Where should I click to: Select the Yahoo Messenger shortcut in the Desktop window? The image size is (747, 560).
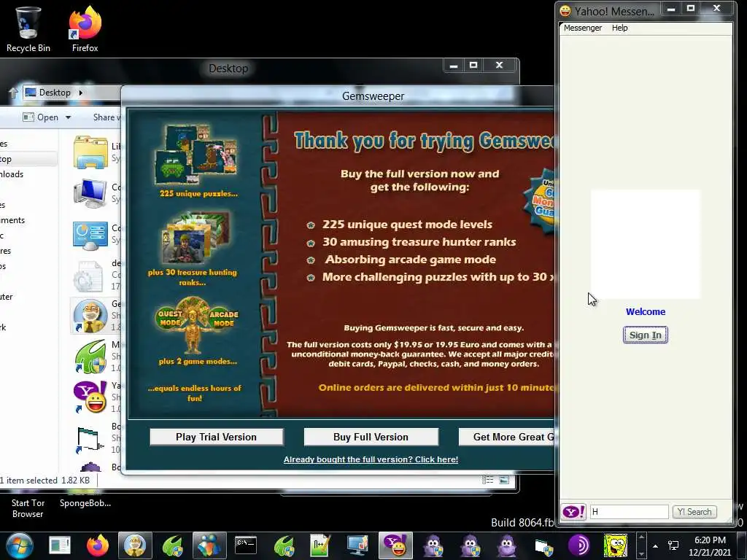pos(90,397)
